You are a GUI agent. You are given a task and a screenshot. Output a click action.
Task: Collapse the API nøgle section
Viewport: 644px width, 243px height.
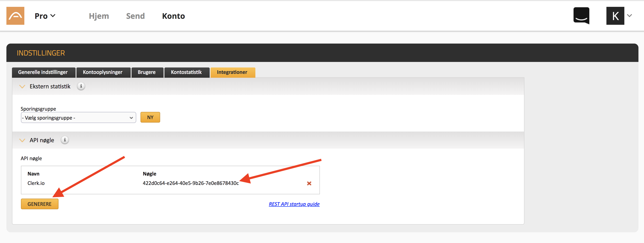(22, 140)
